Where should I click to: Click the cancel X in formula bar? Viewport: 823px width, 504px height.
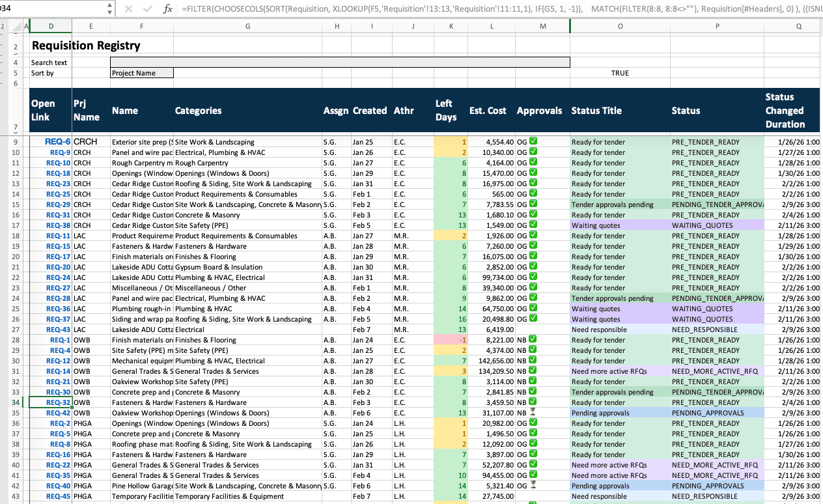click(x=128, y=9)
